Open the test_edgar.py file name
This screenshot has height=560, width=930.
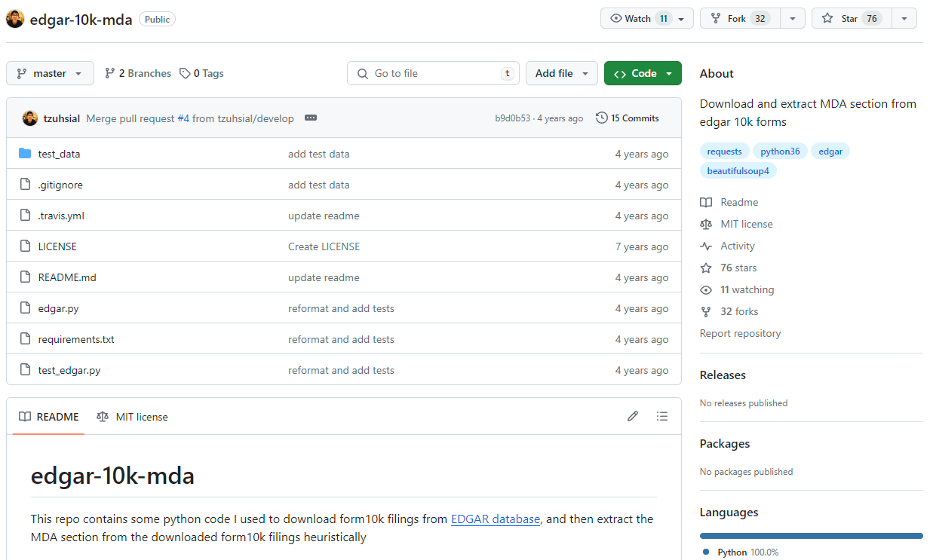69,370
